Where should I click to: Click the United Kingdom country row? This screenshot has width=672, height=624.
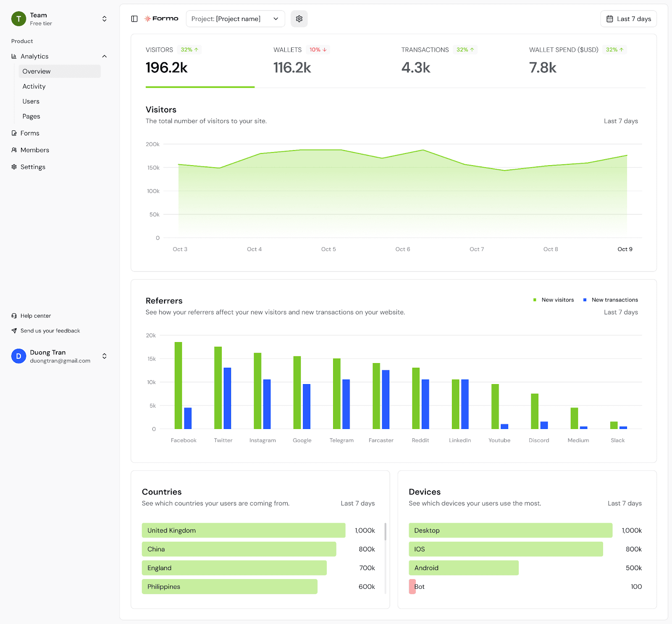(x=258, y=530)
